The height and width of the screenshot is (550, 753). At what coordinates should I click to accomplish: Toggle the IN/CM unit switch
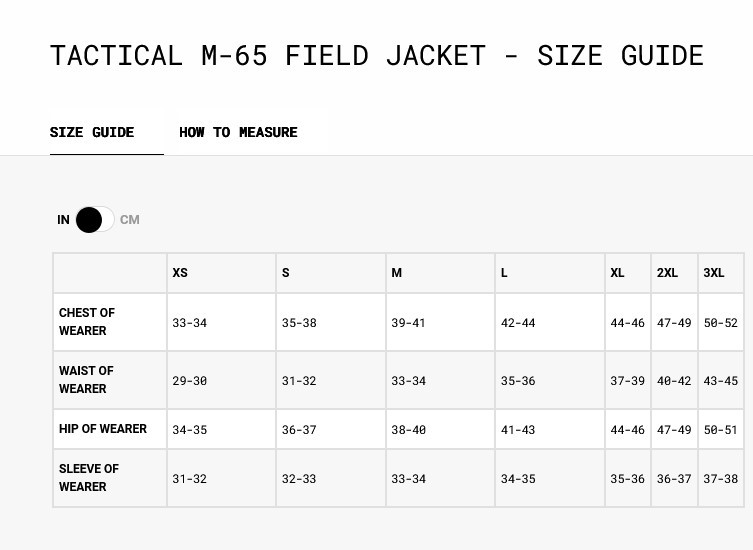point(94,220)
